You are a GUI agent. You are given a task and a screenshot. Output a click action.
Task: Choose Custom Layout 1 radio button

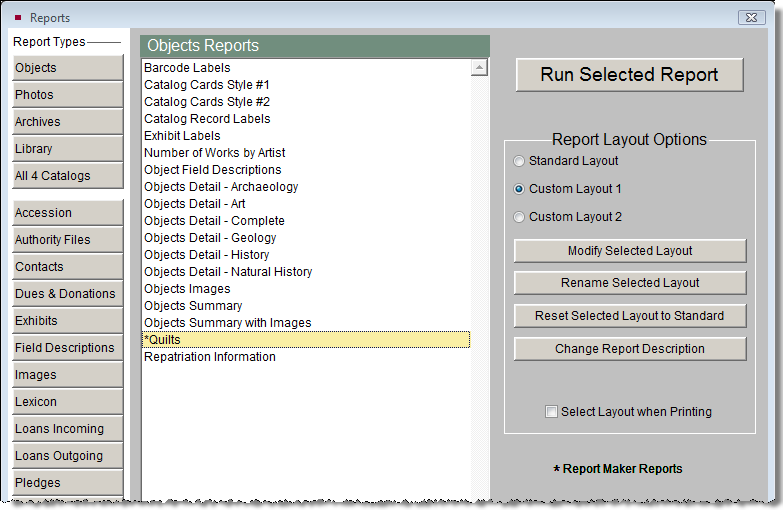[518, 189]
